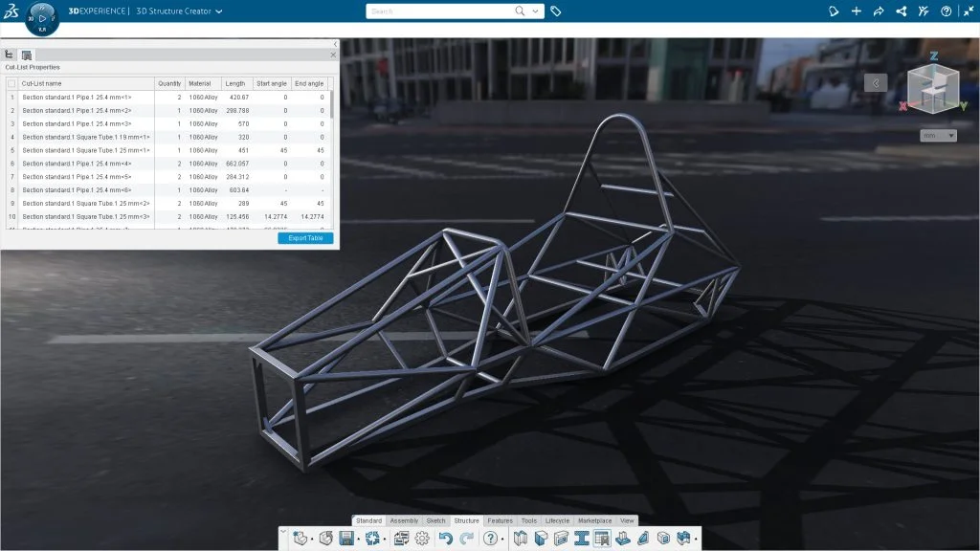Click the Export Table button

coord(305,238)
